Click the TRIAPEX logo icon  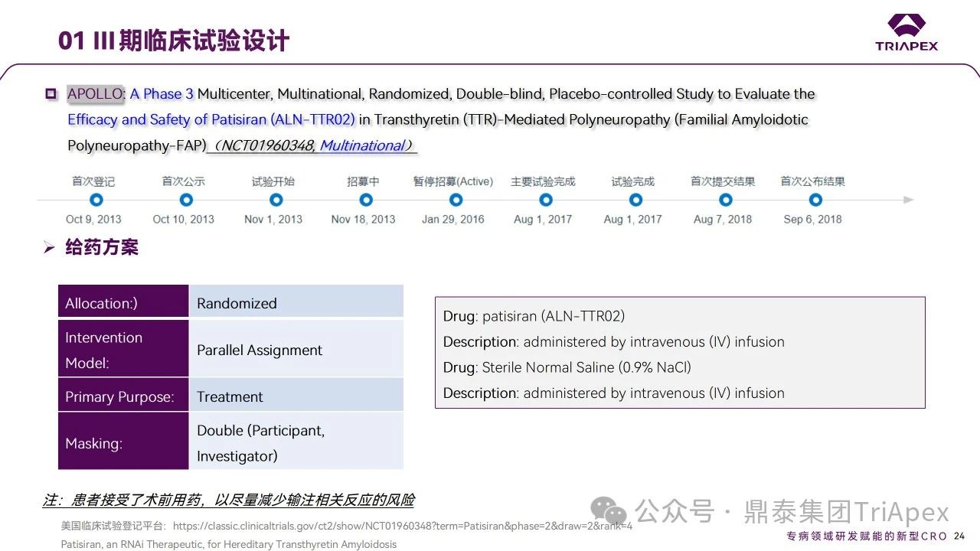906,25
